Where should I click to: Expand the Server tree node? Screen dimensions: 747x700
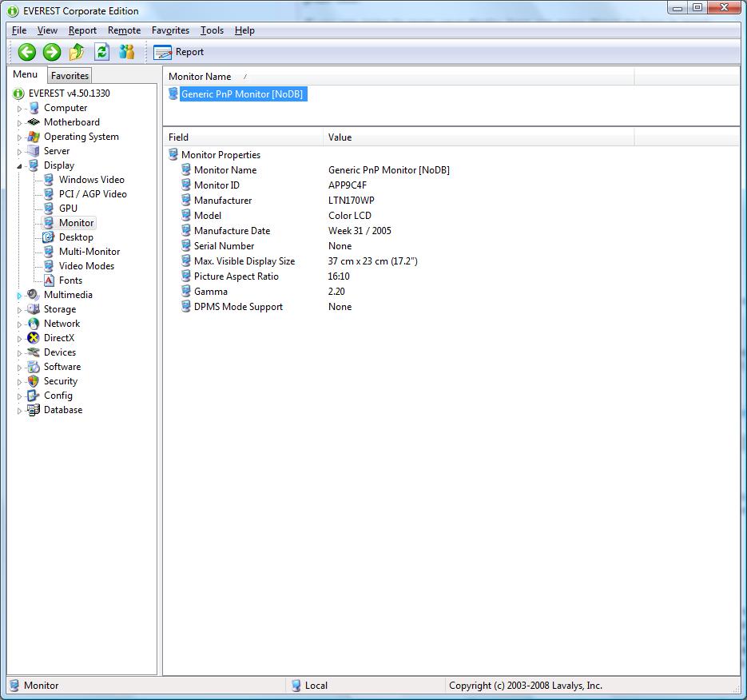[19, 152]
